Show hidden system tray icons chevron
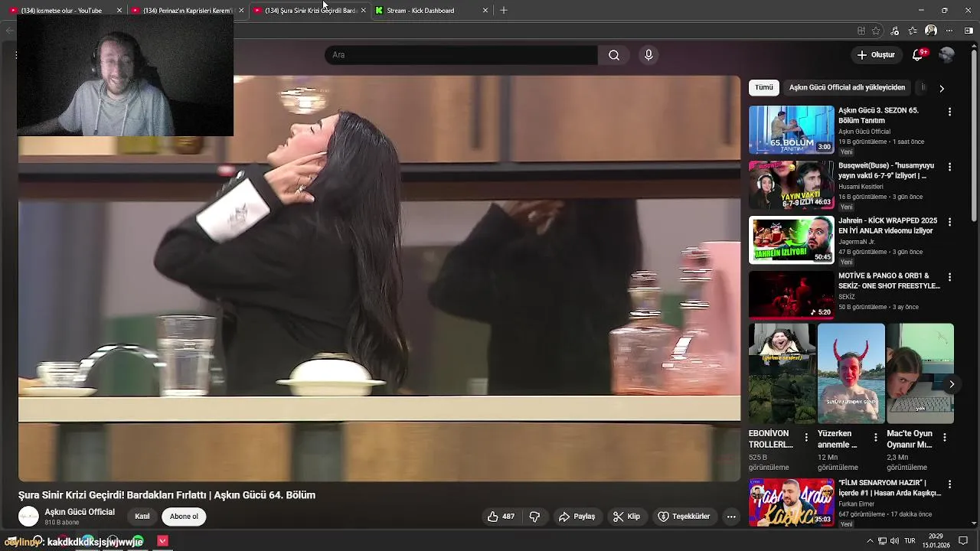 [x=870, y=541]
